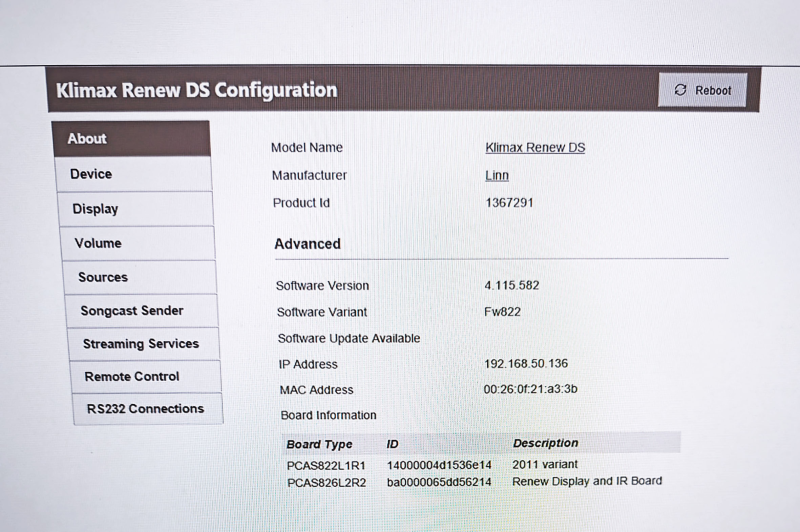800x532 pixels.
Task: Click the board type PCAS826L2R2
Action: 327,482
